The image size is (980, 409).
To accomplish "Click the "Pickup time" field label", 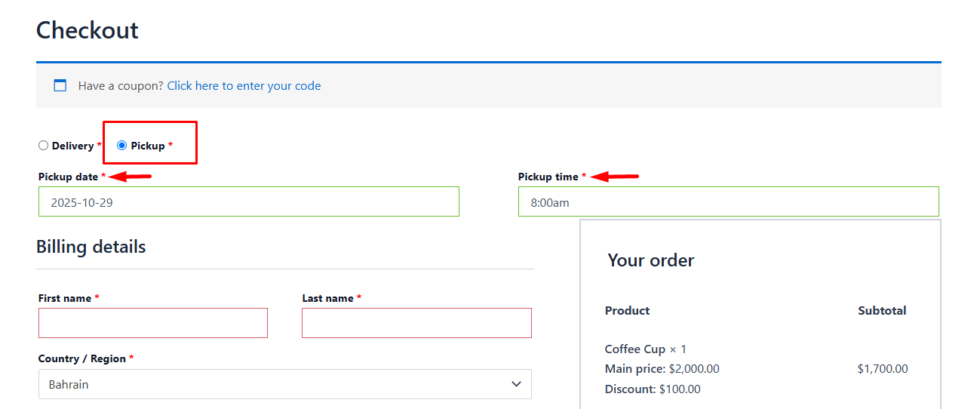I will (548, 177).
